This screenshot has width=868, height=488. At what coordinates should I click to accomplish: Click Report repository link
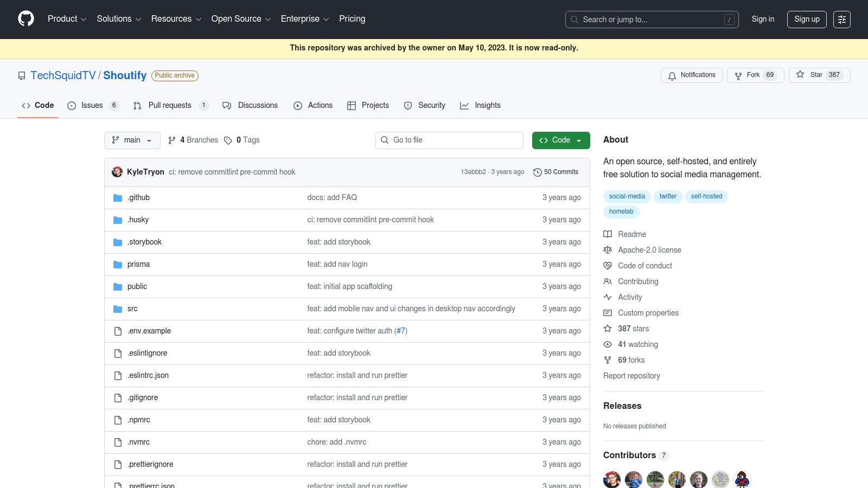631,376
